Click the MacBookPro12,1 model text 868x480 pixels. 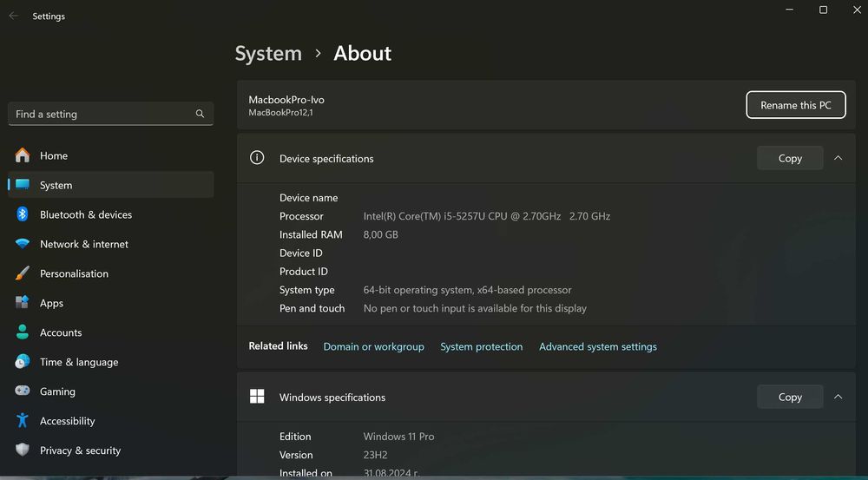[x=280, y=112]
